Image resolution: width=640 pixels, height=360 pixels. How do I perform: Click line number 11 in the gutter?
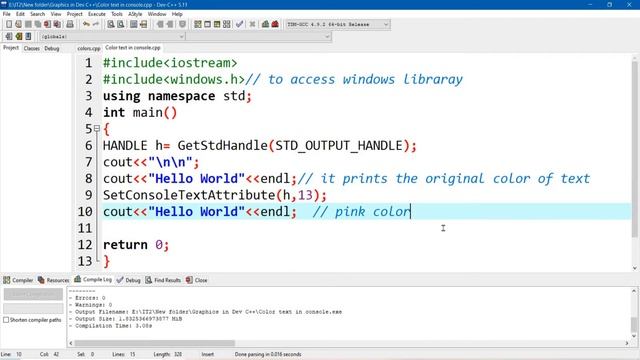click(85, 228)
